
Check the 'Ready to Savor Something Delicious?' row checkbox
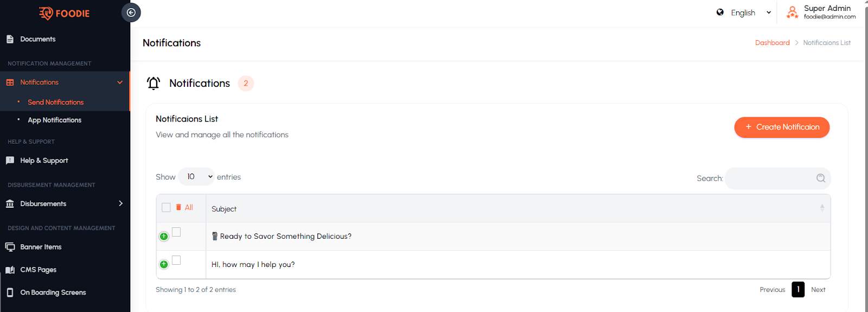pos(176,232)
